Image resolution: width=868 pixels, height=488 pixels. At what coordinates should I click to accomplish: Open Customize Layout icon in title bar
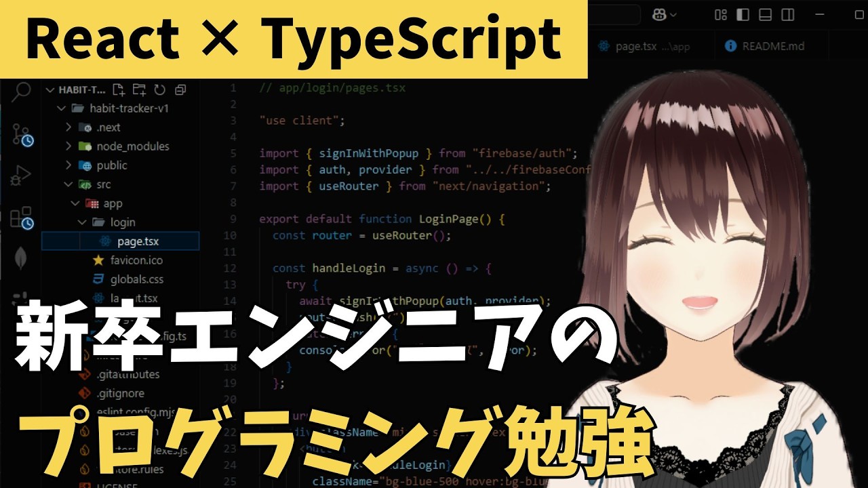pos(721,14)
